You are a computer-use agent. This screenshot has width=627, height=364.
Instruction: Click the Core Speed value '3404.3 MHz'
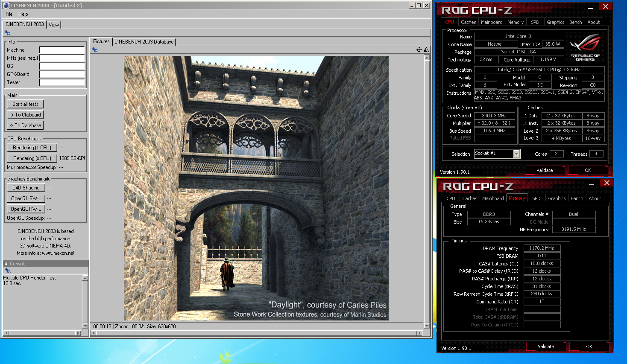pyautogui.click(x=494, y=116)
